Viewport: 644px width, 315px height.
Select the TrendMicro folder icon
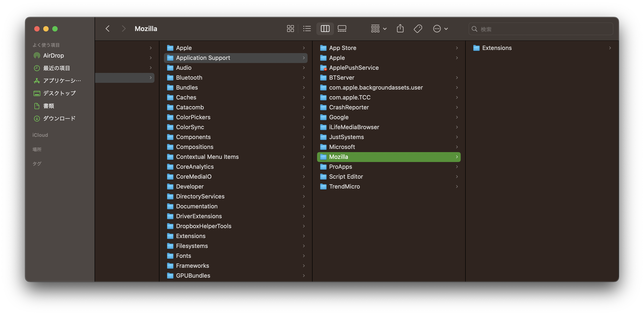point(323,187)
